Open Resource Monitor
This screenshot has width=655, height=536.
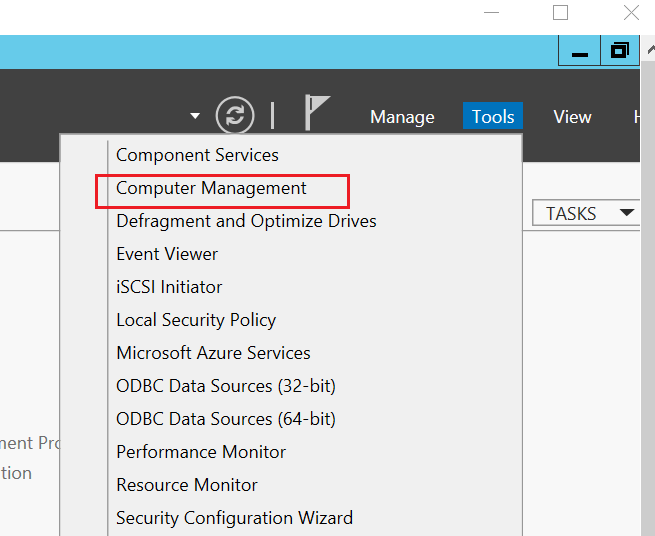[187, 485]
